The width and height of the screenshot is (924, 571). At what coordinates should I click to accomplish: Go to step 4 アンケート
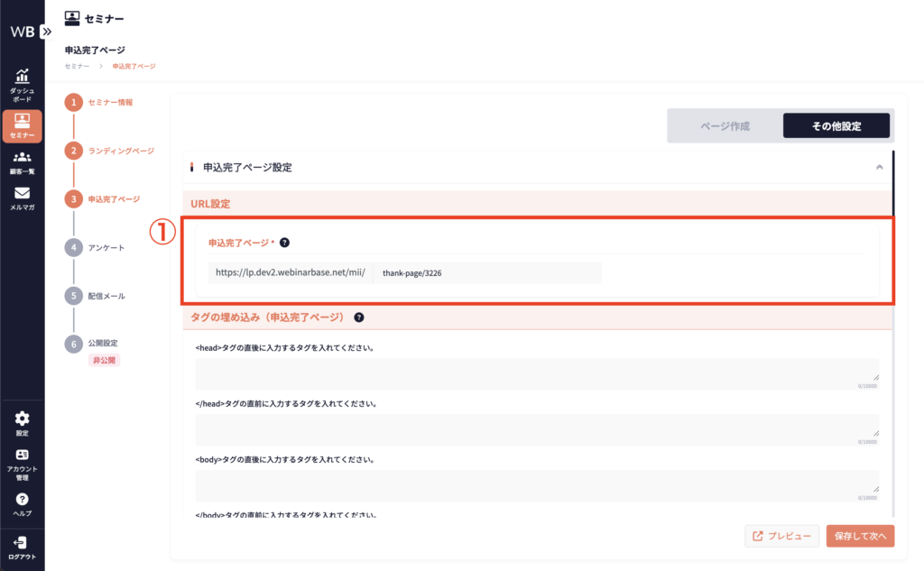(x=106, y=247)
